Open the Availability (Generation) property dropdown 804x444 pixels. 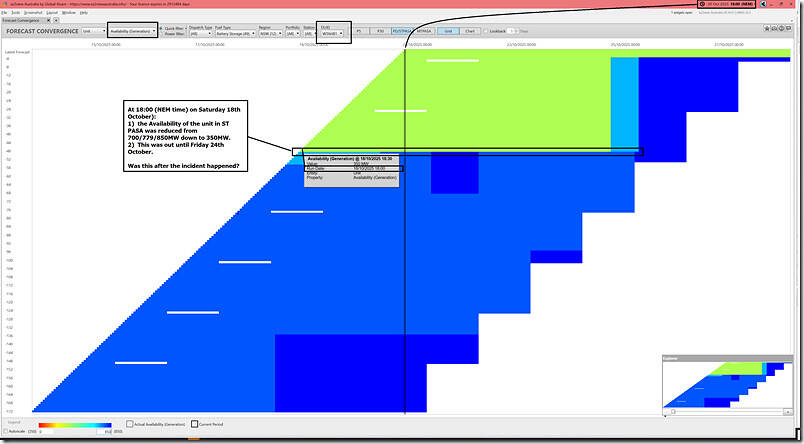pos(131,32)
